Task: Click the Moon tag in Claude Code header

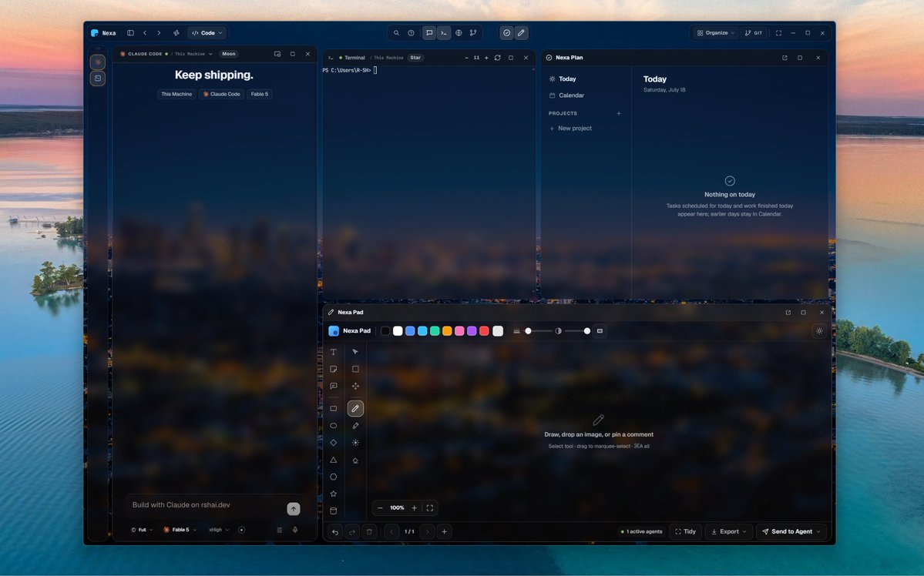Action: (229, 54)
